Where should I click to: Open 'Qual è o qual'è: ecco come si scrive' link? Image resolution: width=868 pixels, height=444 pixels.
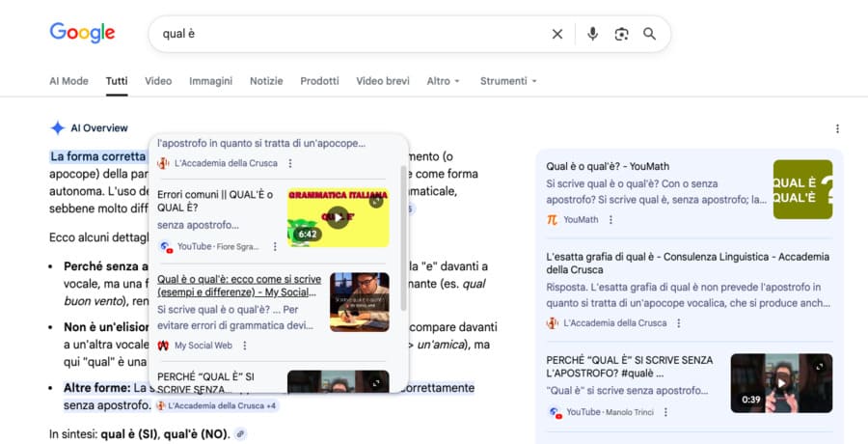point(239,286)
